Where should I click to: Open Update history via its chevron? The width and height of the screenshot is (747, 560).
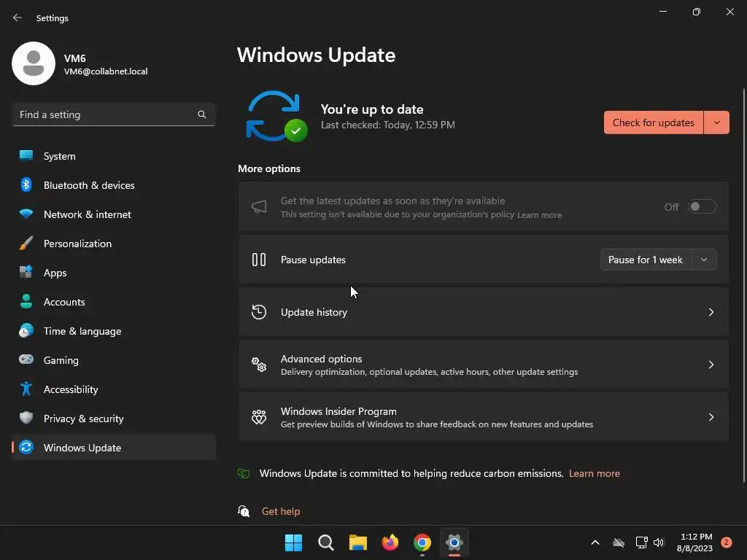(x=711, y=312)
